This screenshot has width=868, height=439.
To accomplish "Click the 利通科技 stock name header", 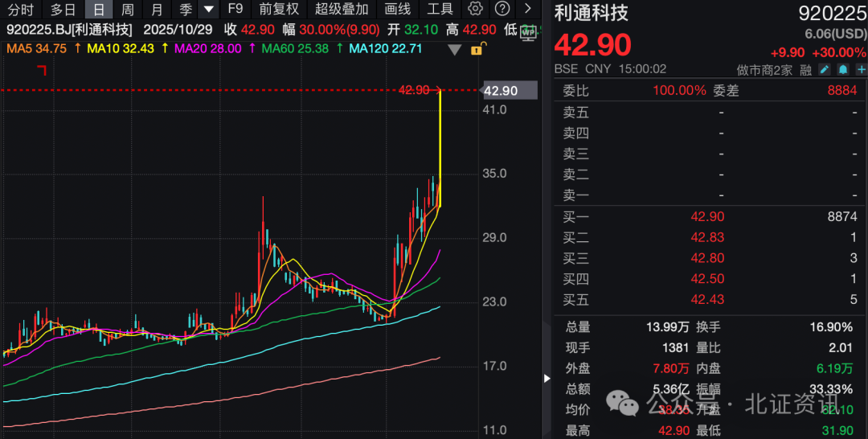I will tap(592, 13).
